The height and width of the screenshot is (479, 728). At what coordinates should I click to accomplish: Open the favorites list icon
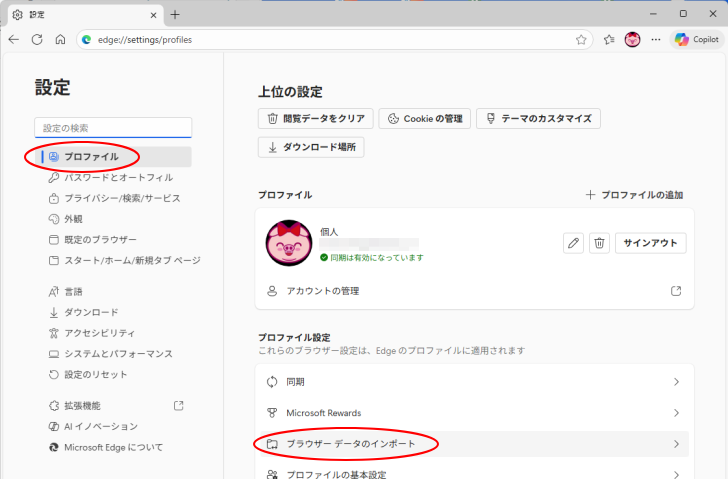pyautogui.click(x=609, y=40)
